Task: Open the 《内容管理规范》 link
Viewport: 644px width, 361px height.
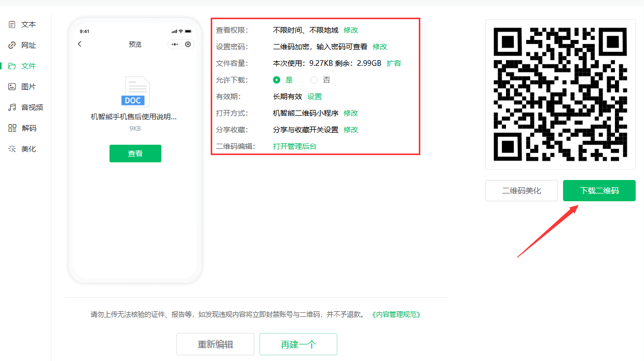Action: click(396, 314)
